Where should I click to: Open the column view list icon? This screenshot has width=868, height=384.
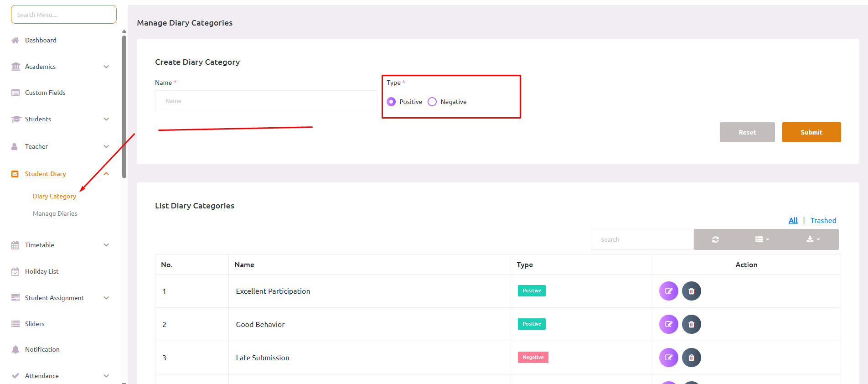tap(762, 239)
